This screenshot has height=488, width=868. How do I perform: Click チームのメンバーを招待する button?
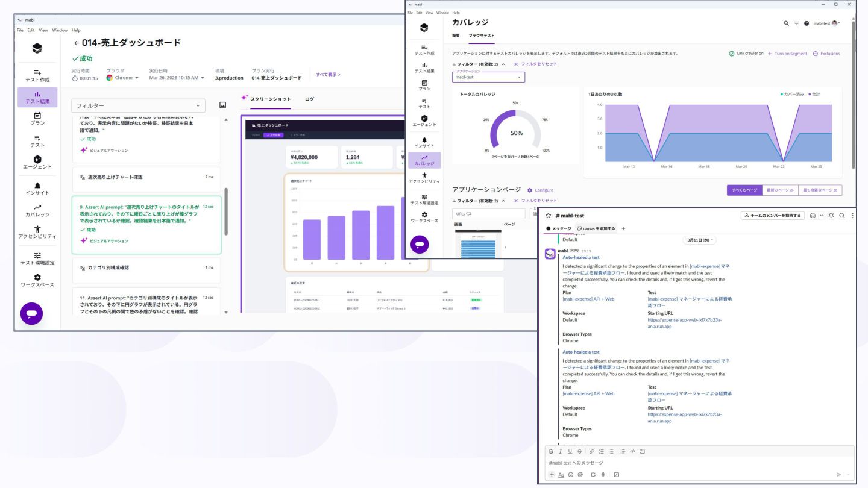(x=773, y=215)
